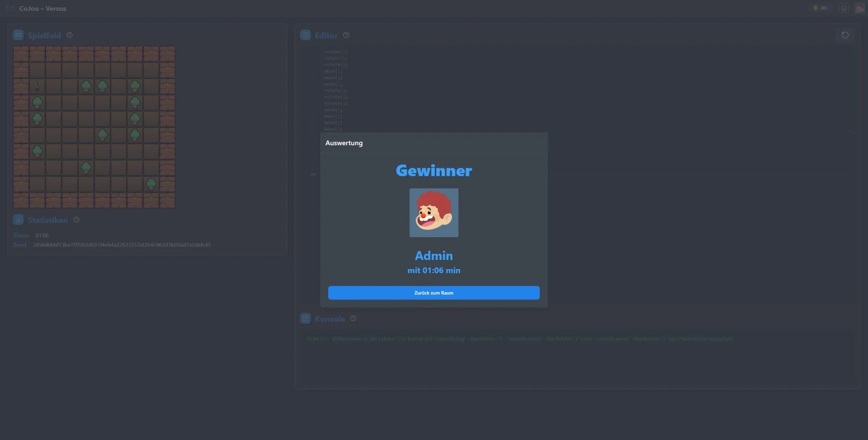Open the help icon next to Konsole

(x=353, y=318)
